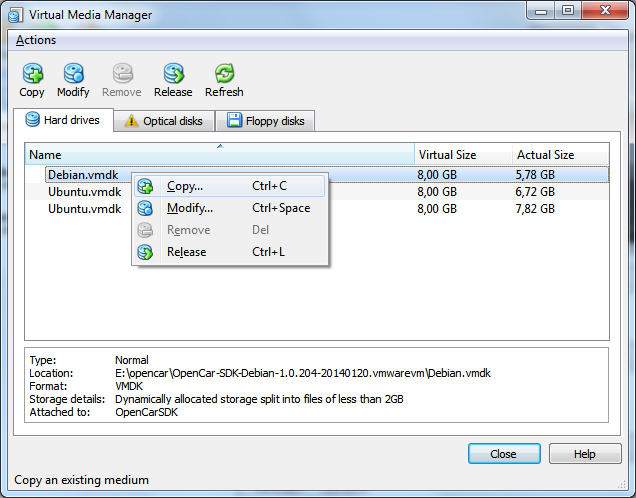The height and width of the screenshot is (498, 636).
Task: Click the status bar message text
Action: pos(82,480)
